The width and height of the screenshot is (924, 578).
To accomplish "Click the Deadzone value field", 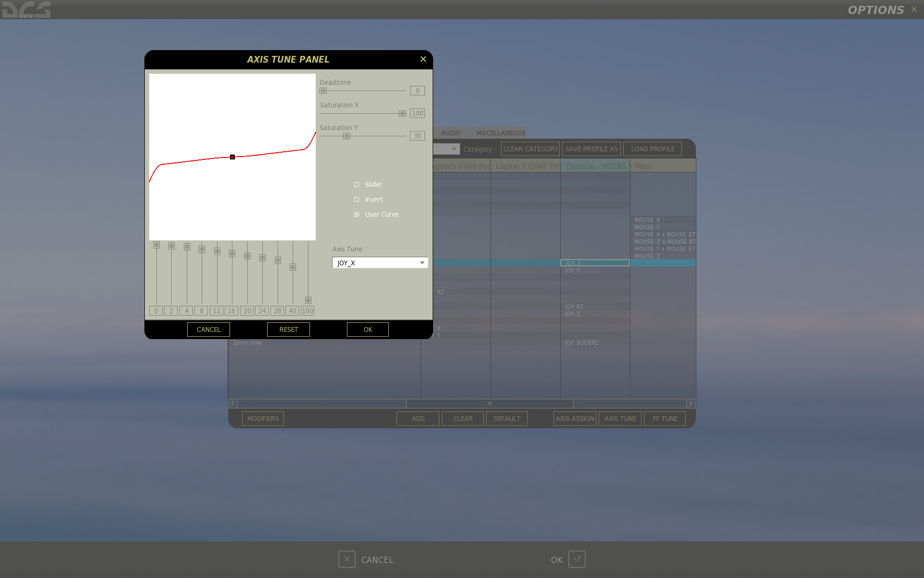I will pyautogui.click(x=417, y=91).
